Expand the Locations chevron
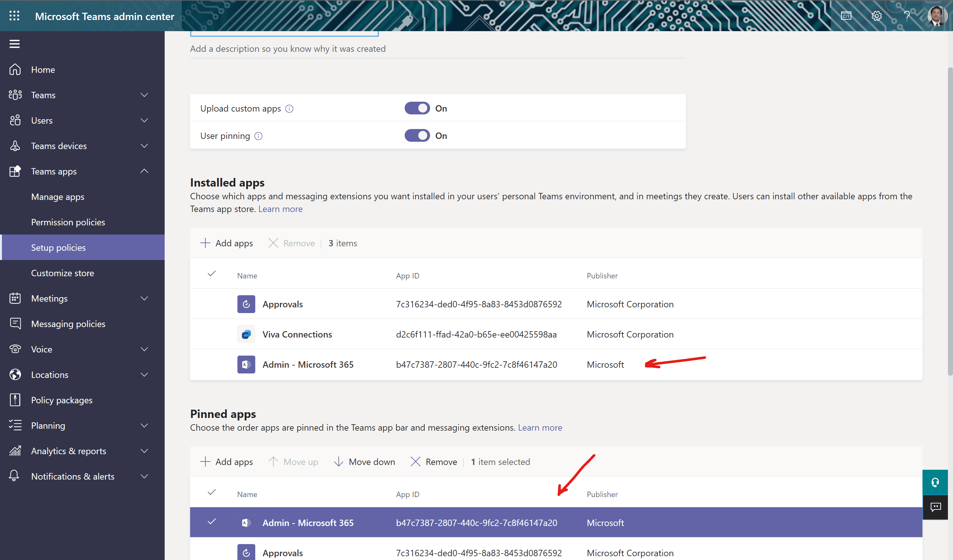The width and height of the screenshot is (953, 560). 144,374
